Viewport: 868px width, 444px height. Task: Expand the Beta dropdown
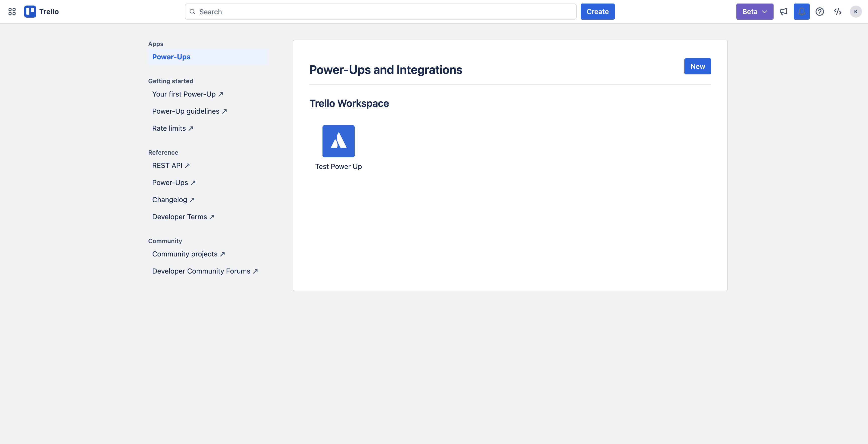pos(754,12)
